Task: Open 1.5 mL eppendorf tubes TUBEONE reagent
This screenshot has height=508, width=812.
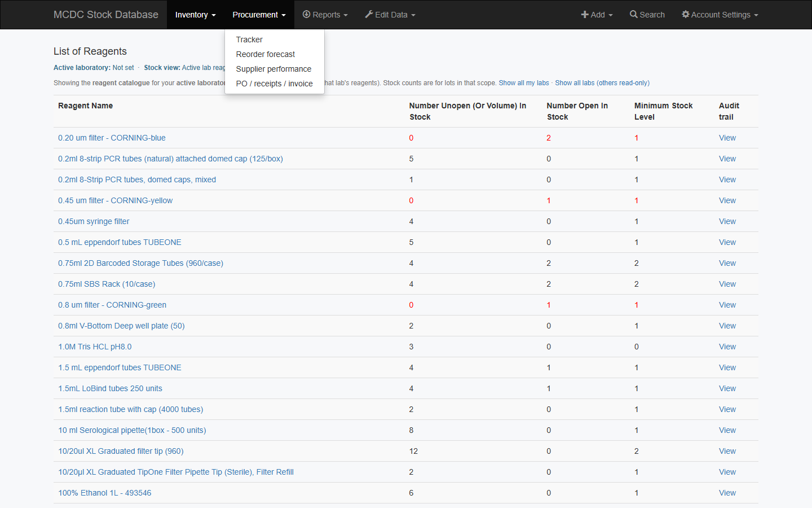Action: pyautogui.click(x=120, y=367)
